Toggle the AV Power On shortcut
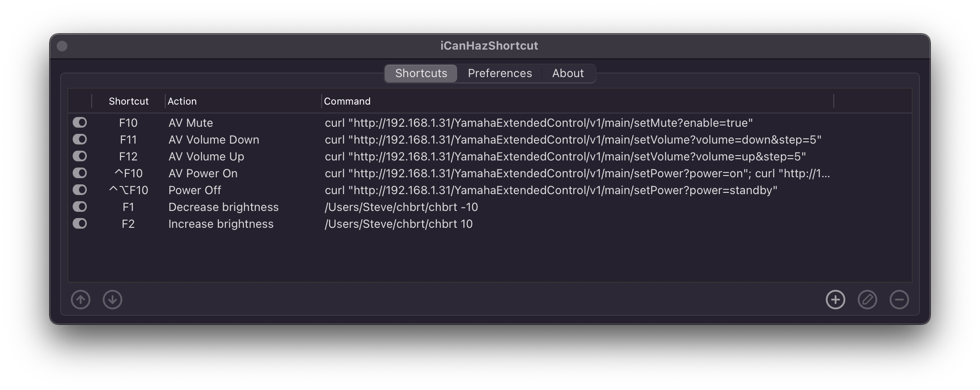 point(80,173)
